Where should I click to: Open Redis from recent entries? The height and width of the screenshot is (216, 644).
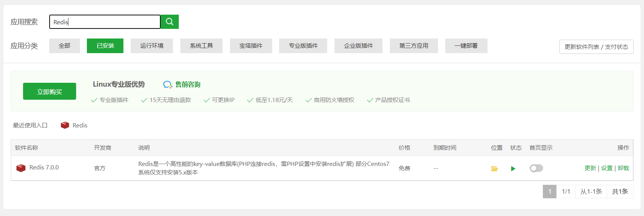point(80,126)
